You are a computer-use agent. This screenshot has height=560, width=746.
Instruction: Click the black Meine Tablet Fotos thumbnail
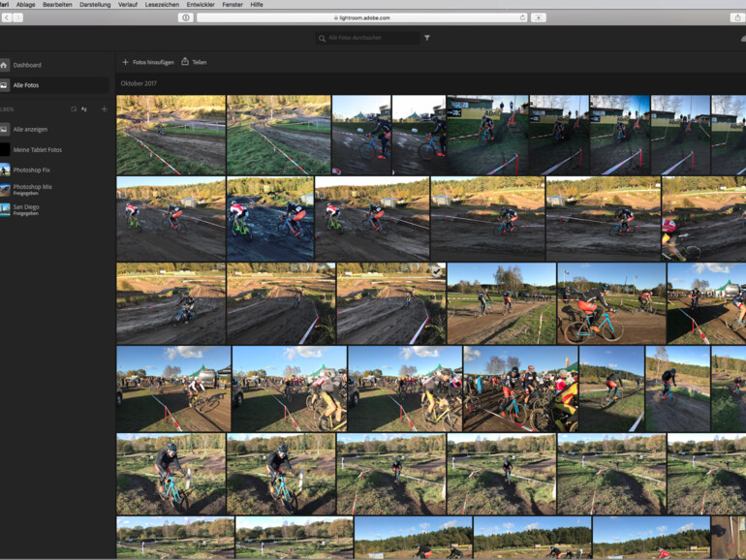[x=5, y=149]
